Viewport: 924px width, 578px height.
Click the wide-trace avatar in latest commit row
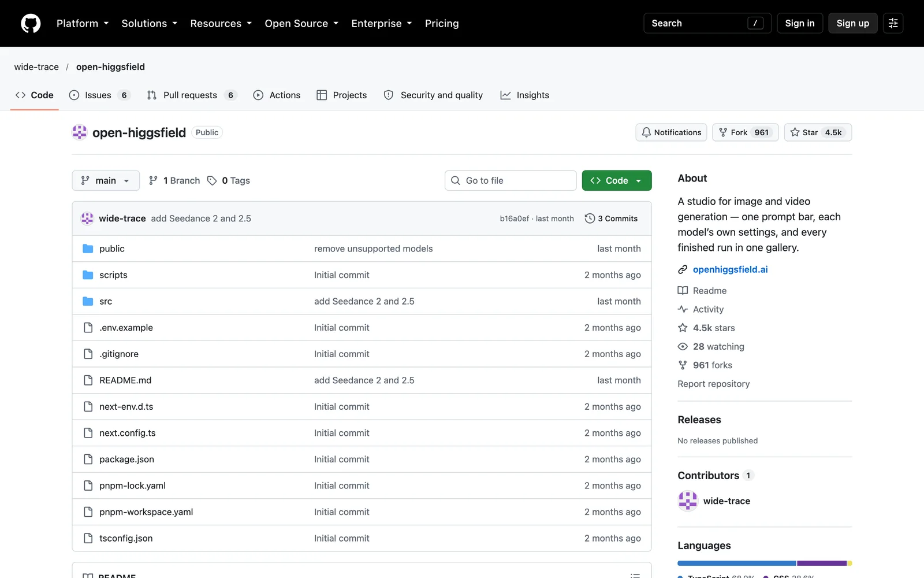pos(87,218)
